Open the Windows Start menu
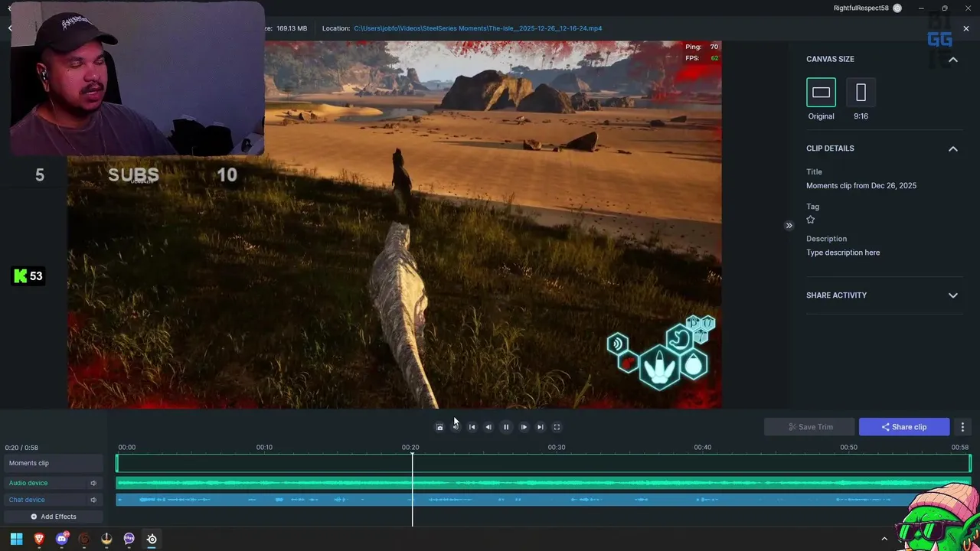This screenshot has width=980, height=551. [16, 539]
